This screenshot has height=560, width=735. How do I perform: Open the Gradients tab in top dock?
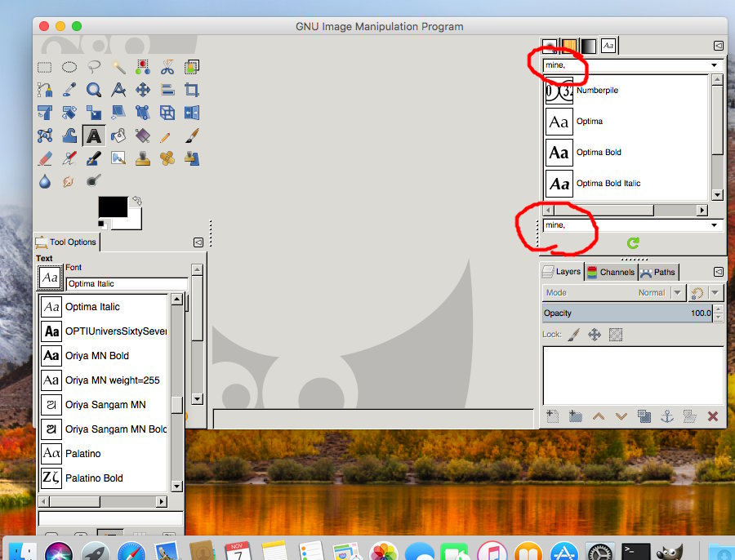[589, 46]
